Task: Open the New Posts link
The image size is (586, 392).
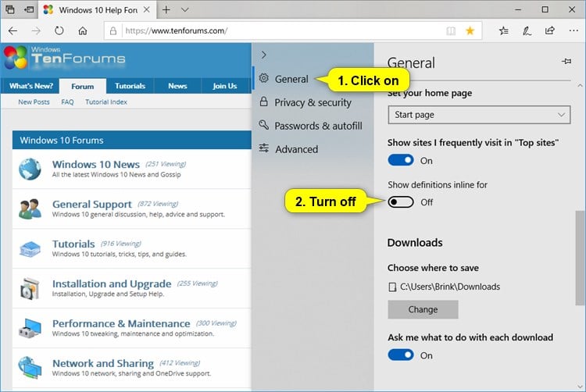Action: (34, 102)
